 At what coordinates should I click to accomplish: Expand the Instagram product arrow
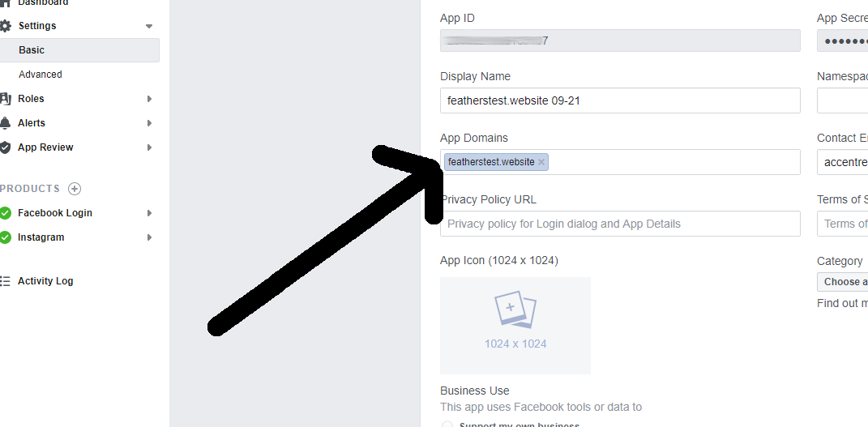click(x=149, y=237)
